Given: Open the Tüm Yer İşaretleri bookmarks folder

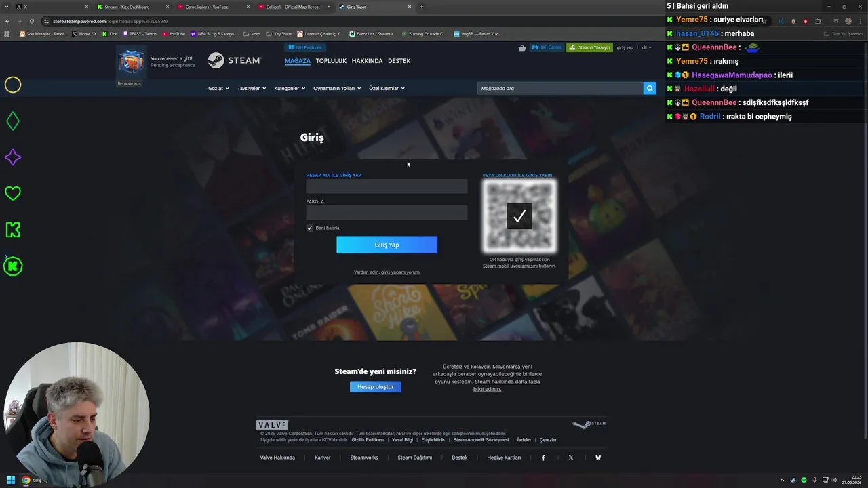Looking at the screenshot, I should coord(843,33).
